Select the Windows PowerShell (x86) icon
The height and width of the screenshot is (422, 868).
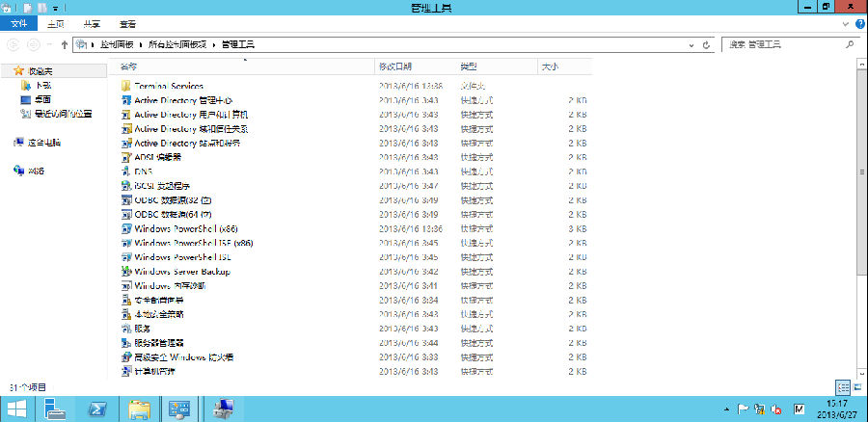tap(125, 228)
